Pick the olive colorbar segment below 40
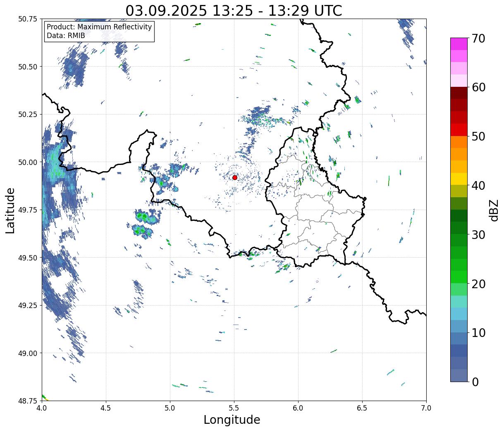The image size is (504, 430). tap(459, 191)
